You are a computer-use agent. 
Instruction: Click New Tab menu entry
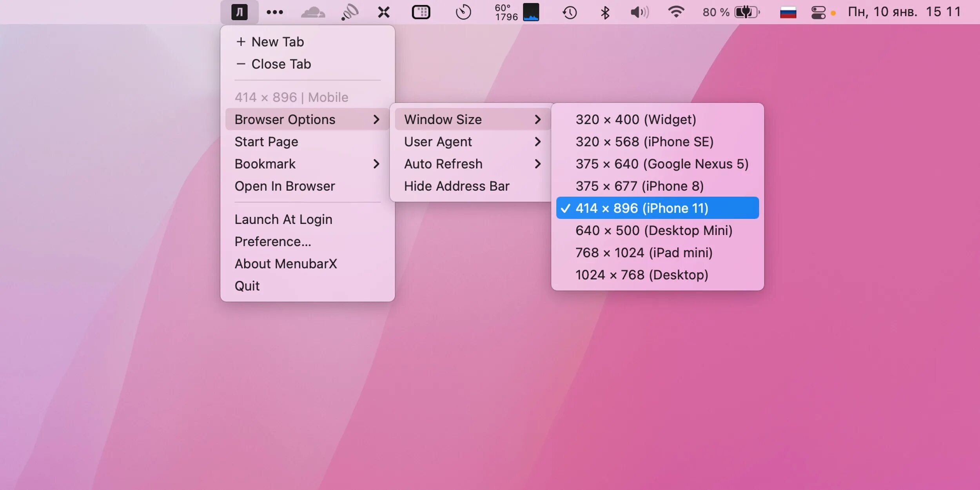(x=277, y=42)
